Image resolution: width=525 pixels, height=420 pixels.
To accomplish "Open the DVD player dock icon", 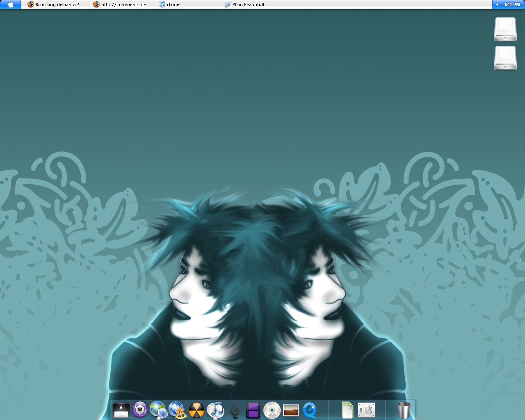I will coord(272,410).
